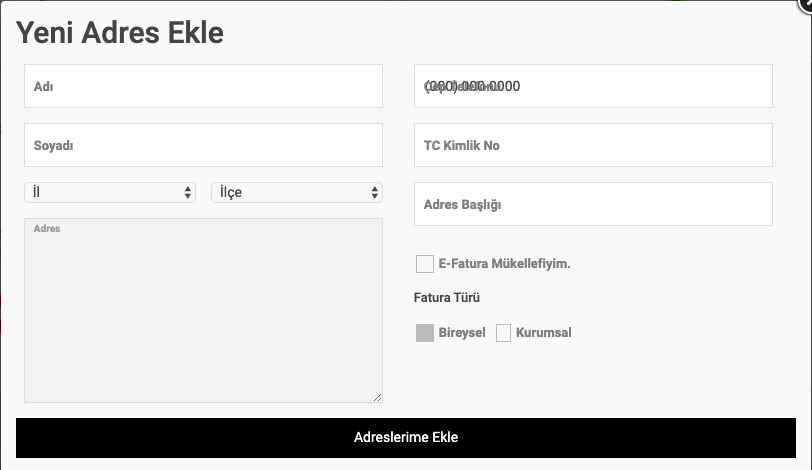
Task: Tick the E-Fatura Mükellefiyim checkbox
Action: tap(425, 263)
